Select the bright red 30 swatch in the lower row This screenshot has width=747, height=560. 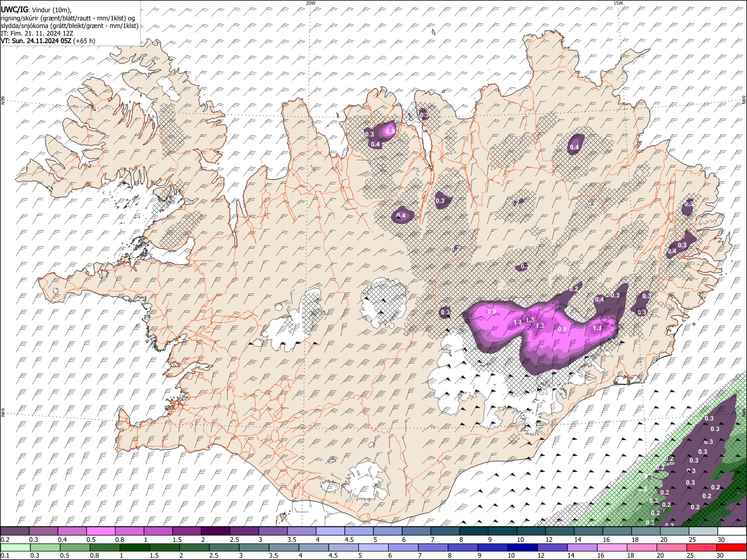coord(731,547)
